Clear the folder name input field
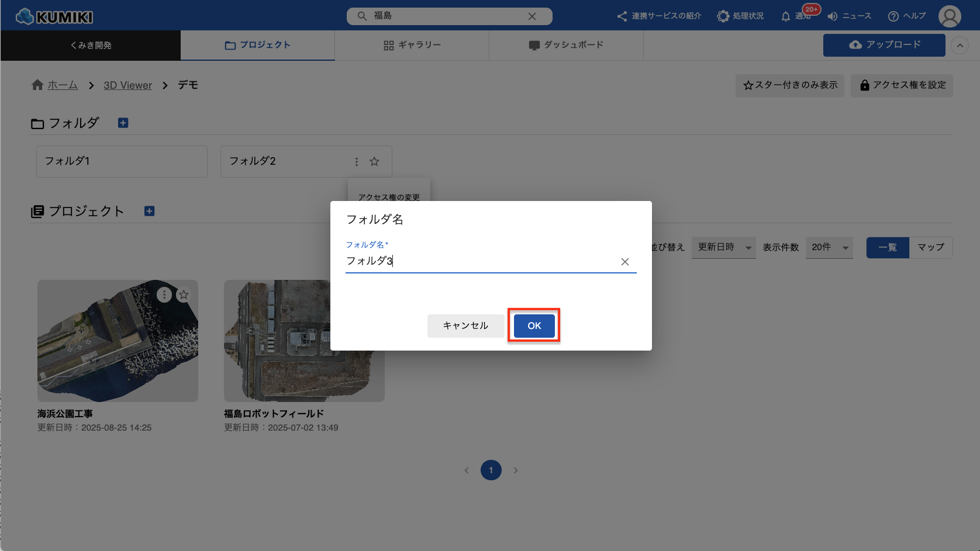 (624, 262)
